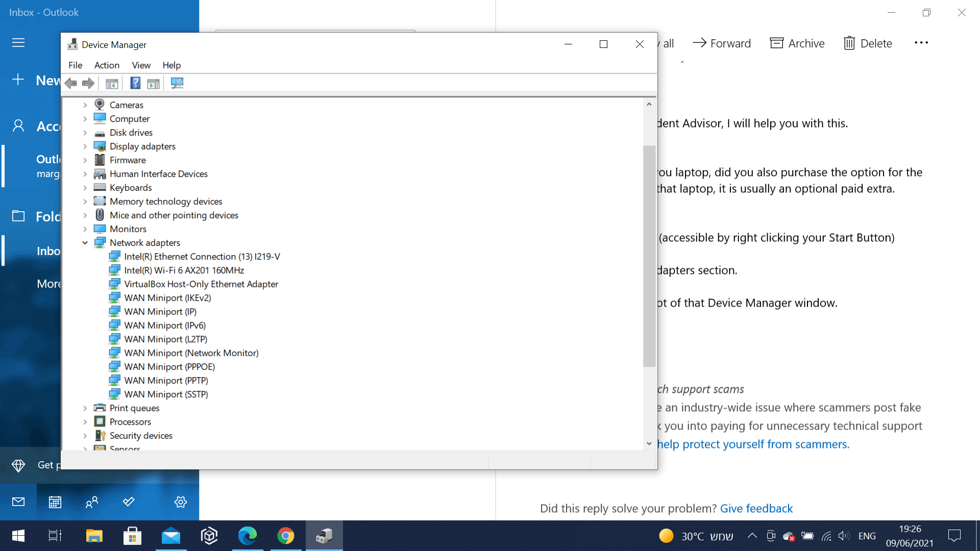Select VirtualBox Host-Only Ethernet Adapter

(201, 284)
